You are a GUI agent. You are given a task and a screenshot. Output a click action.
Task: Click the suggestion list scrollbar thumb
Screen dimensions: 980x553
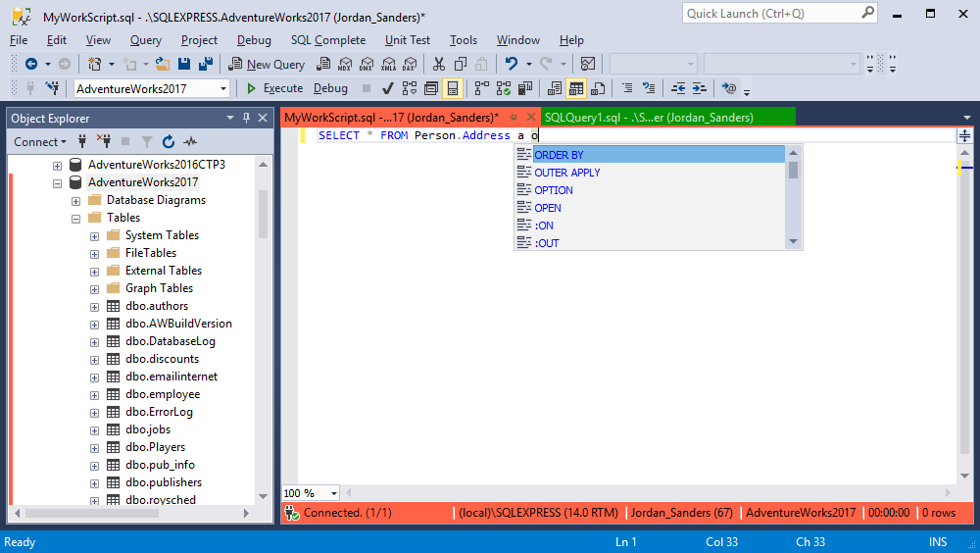793,170
